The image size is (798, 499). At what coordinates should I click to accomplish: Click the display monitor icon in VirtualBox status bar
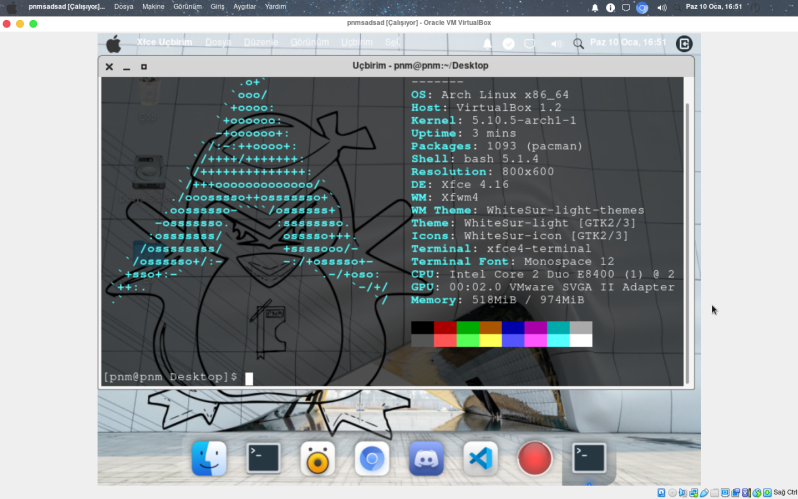pos(725,492)
